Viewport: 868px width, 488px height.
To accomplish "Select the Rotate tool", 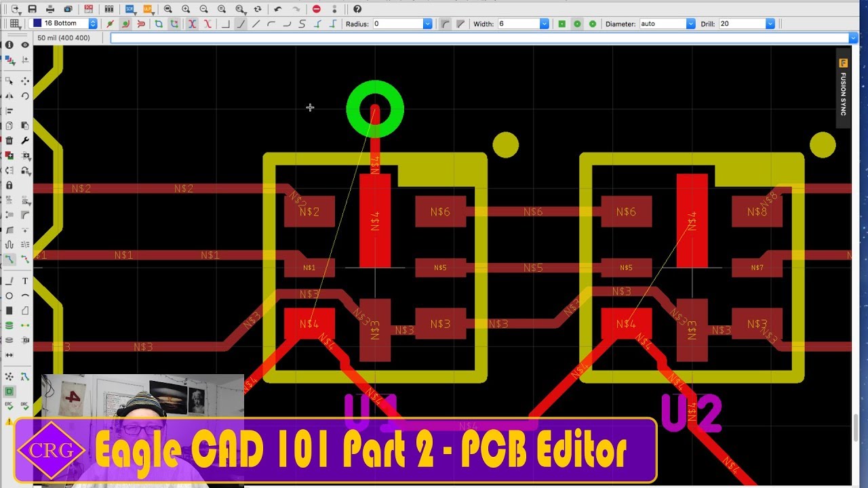I will click(x=25, y=96).
